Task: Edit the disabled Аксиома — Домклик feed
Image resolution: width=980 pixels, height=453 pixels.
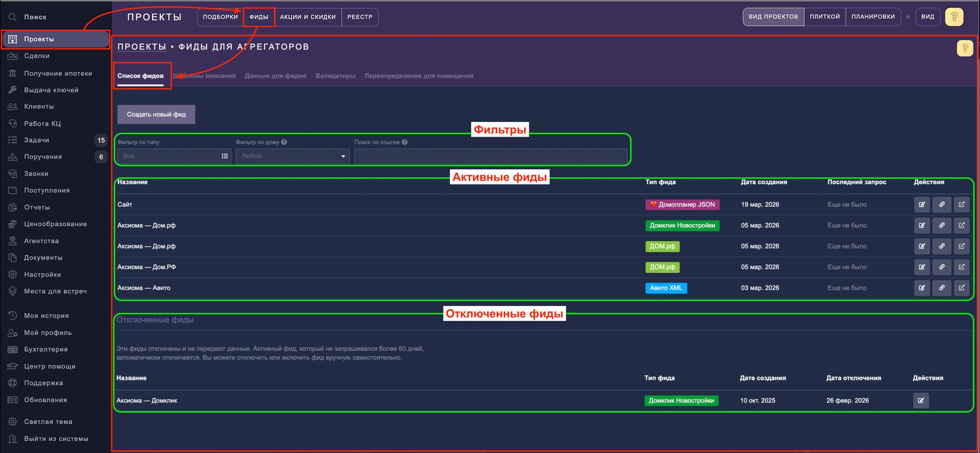Action: coord(921,400)
